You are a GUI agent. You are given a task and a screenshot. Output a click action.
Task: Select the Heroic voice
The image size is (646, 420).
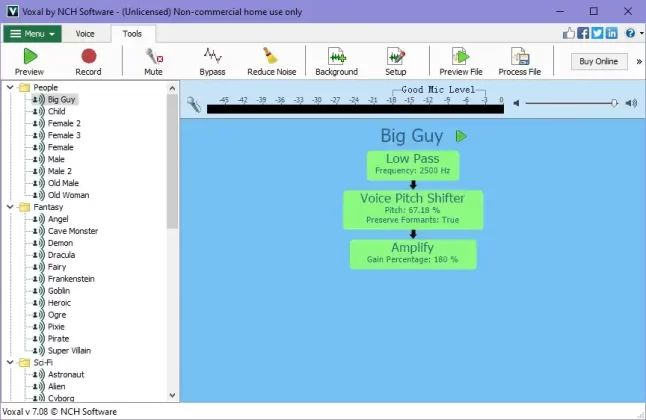[x=59, y=303]
